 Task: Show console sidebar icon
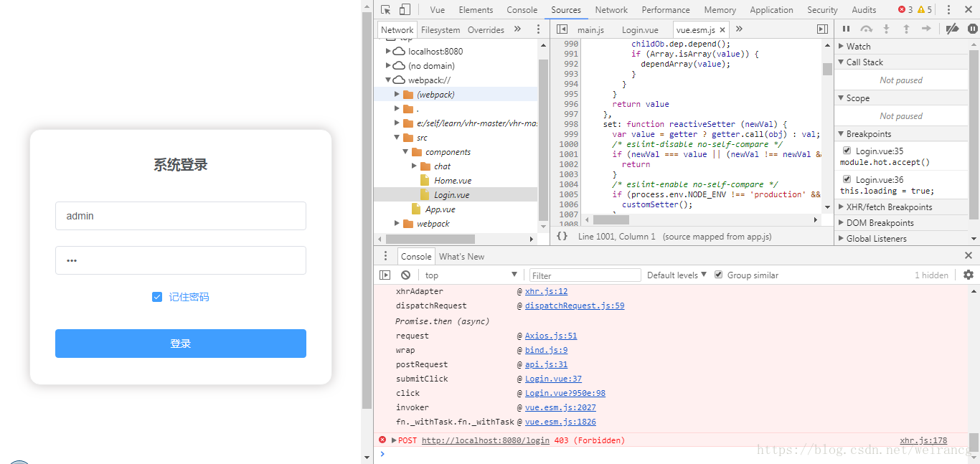(385, 275)
